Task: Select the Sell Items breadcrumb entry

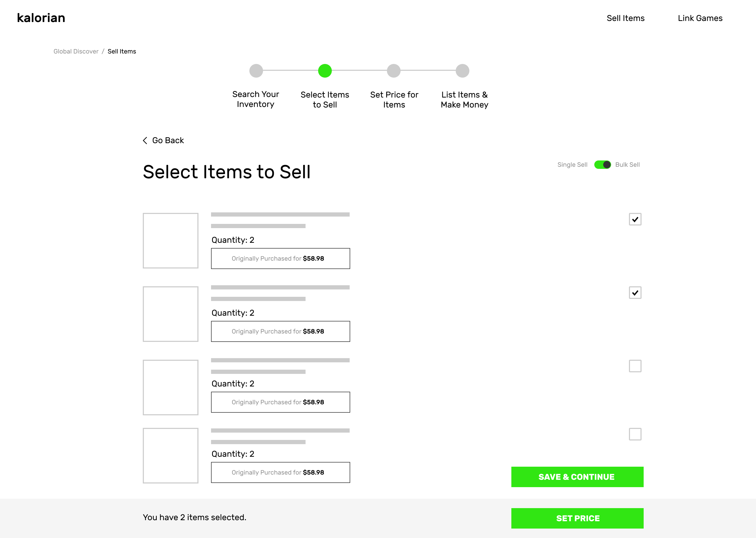Action: coord(121,51)
